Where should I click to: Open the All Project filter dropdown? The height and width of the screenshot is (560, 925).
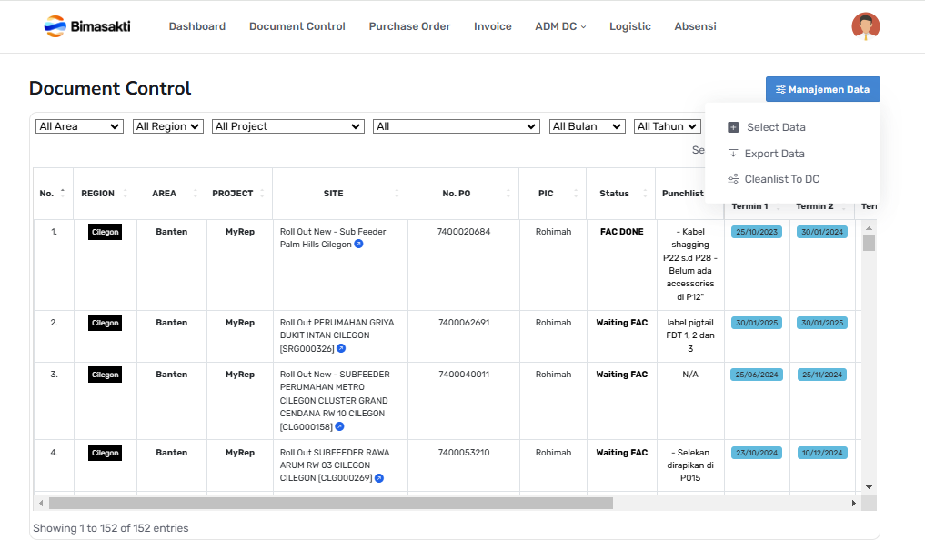[x=287, y=126]
